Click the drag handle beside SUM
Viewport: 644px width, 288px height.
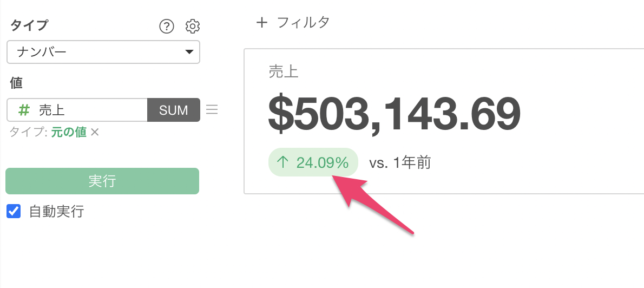212,110
